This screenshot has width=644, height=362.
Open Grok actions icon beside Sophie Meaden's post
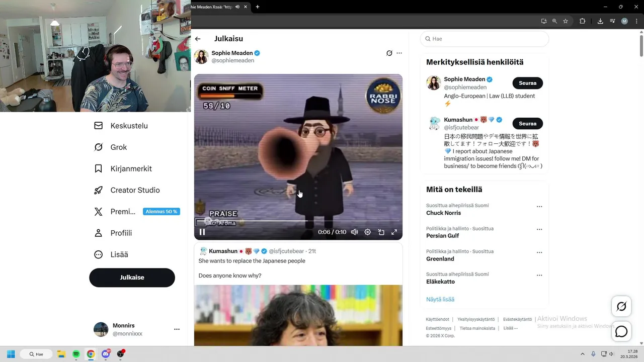389,53
